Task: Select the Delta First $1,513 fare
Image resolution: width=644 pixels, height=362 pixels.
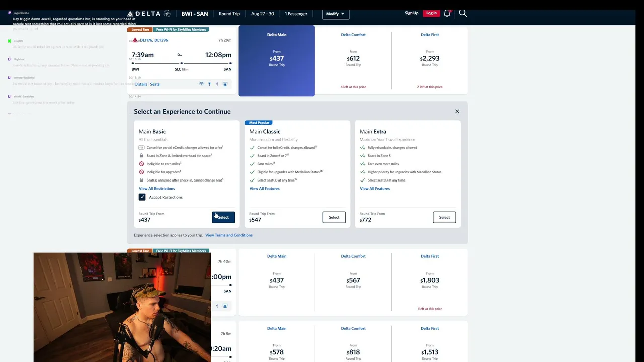Action: tap(430, 342)
